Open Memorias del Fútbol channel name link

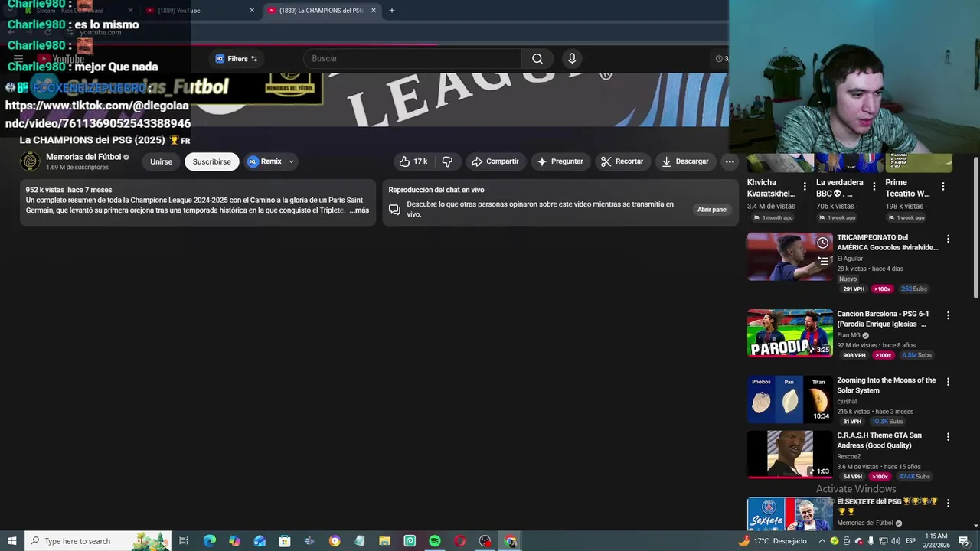[83, 157]
